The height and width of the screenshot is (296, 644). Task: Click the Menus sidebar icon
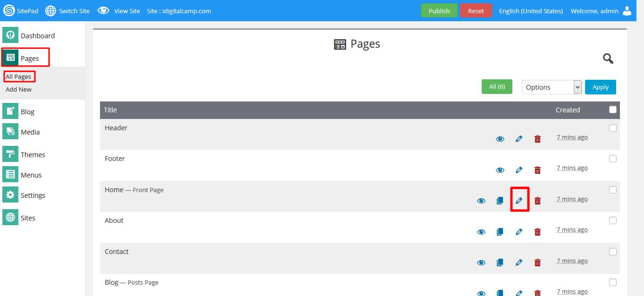point(10,175)
